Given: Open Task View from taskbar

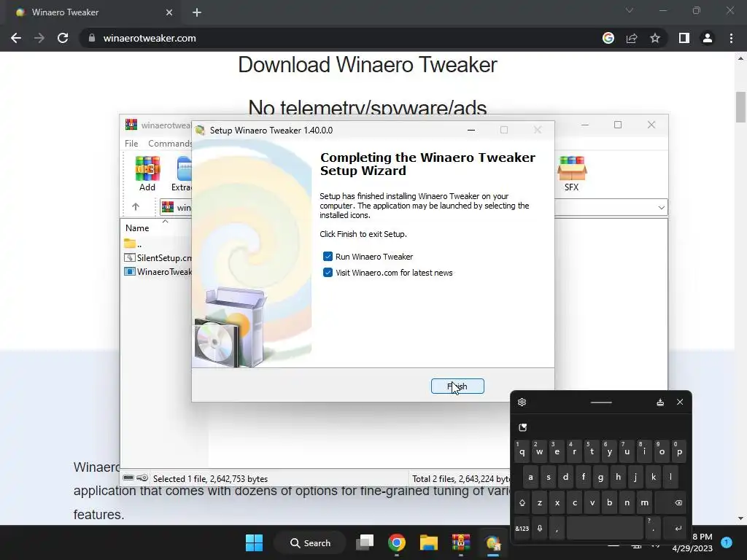Looking at the screenshot, I should click(x=365, y=542).
